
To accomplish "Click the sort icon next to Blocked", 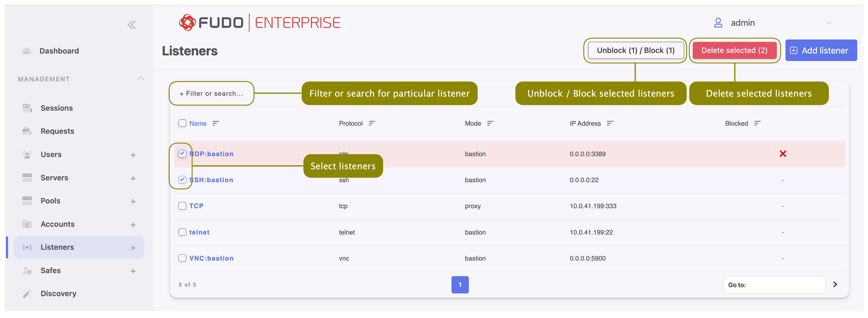I will 757,124.
